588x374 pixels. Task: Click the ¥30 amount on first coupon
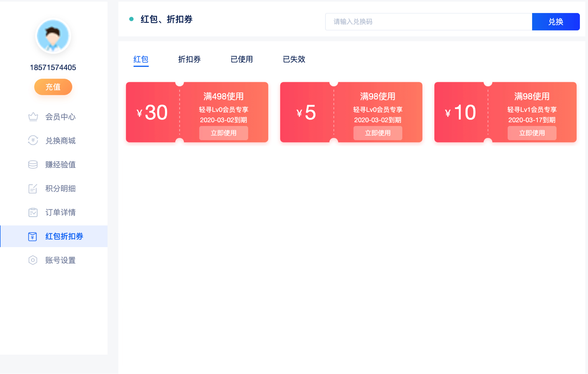(x=152, y=112)
